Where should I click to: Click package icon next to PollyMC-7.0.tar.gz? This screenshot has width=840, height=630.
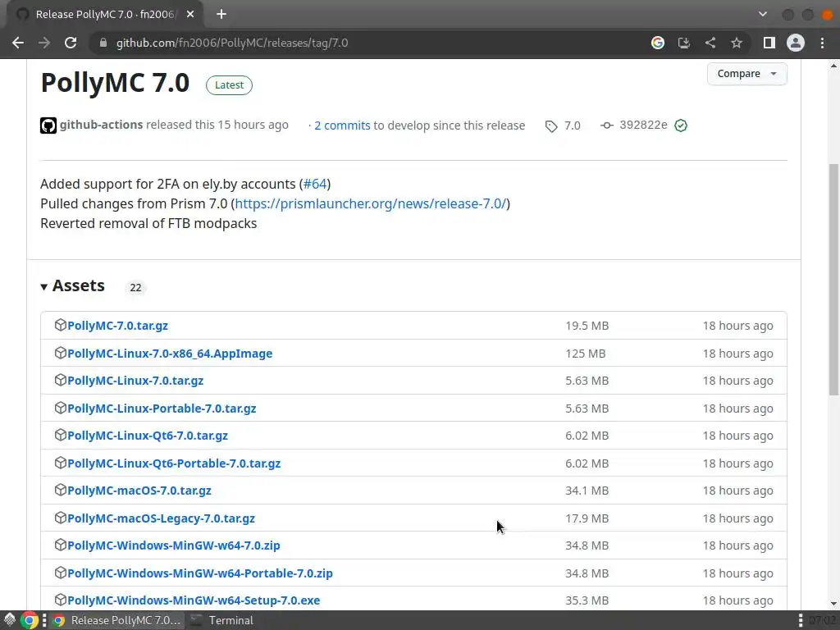coord(61,325)
